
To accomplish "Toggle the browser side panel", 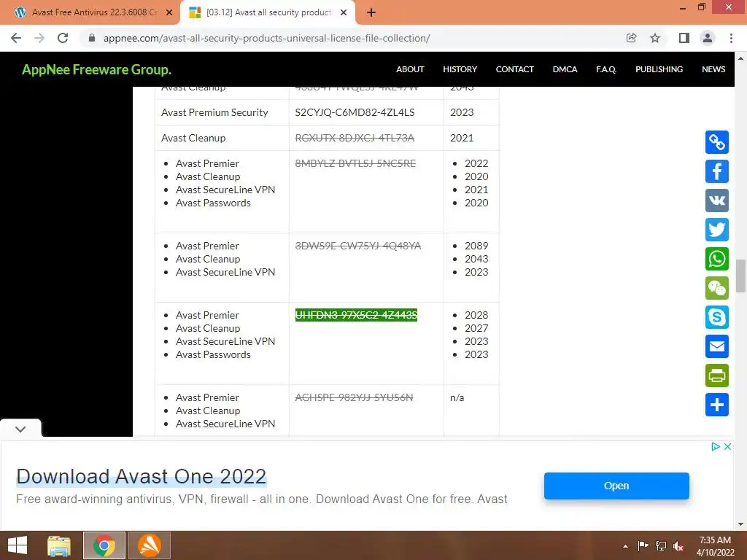I will click(x=684, y=38).
